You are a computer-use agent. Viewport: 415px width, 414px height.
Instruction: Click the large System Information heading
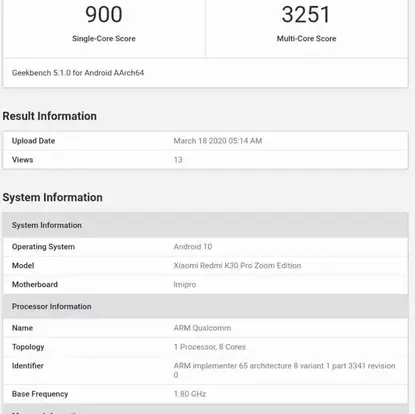pyautogui.click(x=53, y=197)
